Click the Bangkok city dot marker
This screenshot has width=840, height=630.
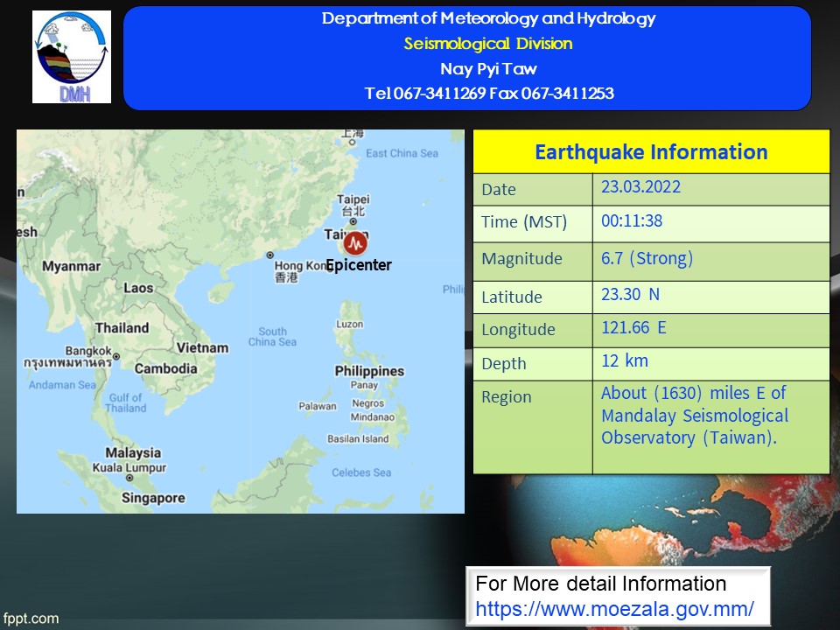tap(116, 356)
